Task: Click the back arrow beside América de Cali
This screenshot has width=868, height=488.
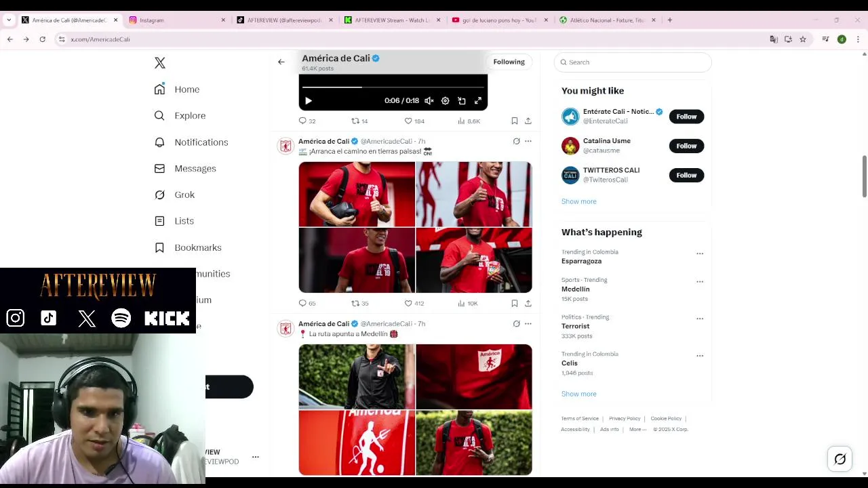Action: click(x=281, y=62)
